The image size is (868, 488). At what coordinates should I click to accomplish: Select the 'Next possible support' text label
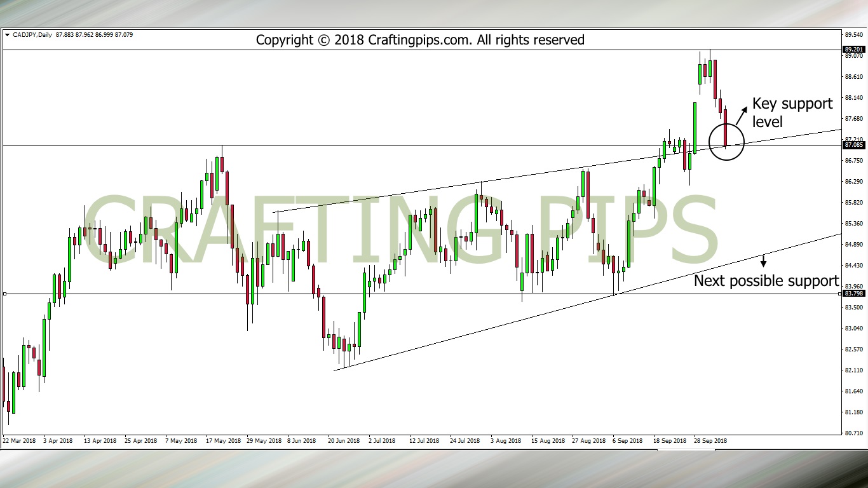pyautogui.click(x=766, y=281)
